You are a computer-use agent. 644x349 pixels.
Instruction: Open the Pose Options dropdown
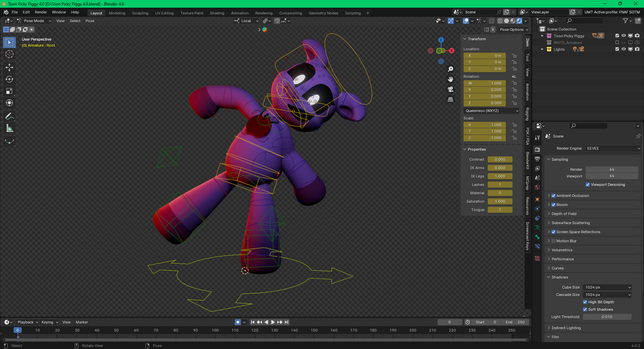pyautogui.click(x=514, y=30)
